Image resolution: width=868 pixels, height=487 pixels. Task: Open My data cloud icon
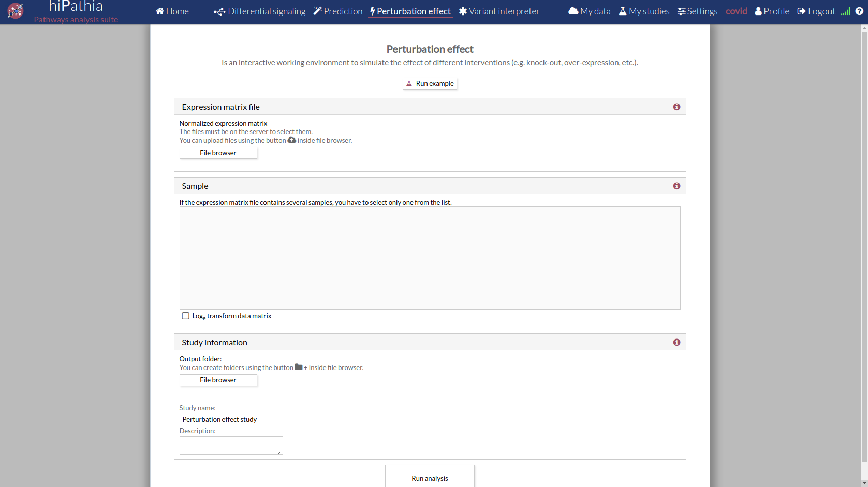coord(573,11)
